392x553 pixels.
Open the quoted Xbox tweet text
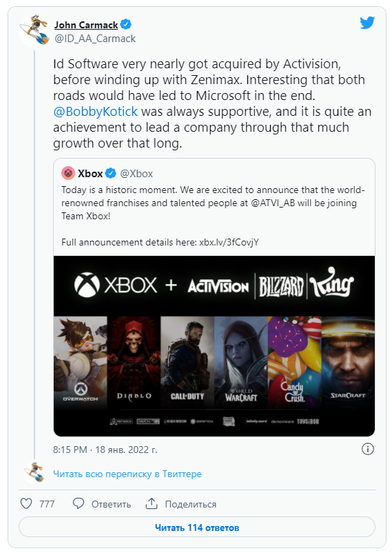213,216
